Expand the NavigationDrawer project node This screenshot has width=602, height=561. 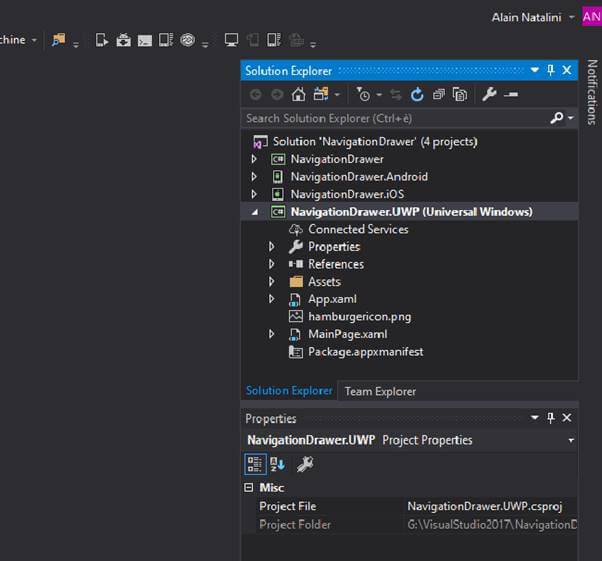(x=254, y=159)
